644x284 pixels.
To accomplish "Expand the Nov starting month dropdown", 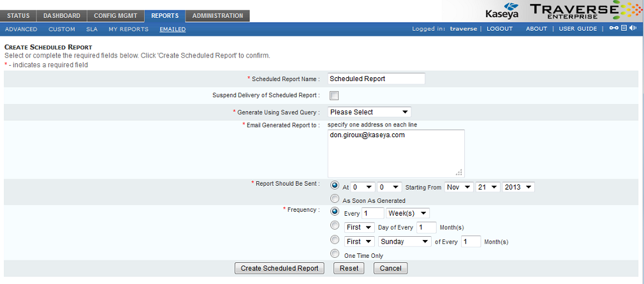I will (458, 187).
